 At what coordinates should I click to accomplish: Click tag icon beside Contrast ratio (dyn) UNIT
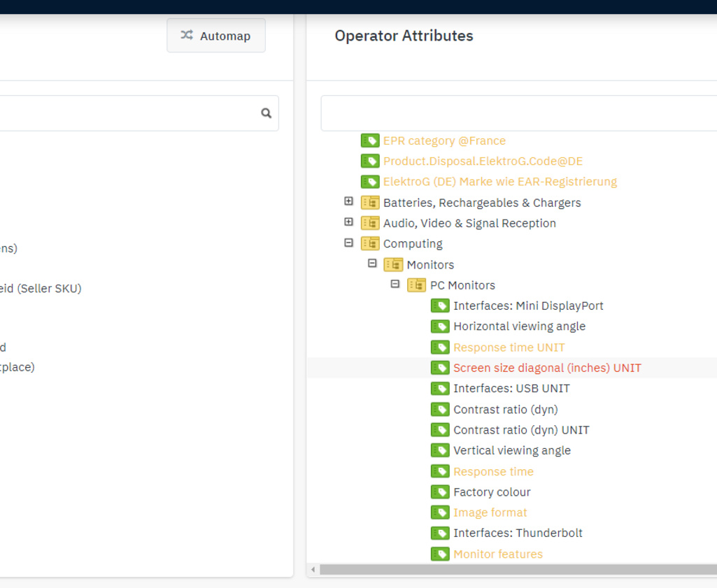pos(440,430)
